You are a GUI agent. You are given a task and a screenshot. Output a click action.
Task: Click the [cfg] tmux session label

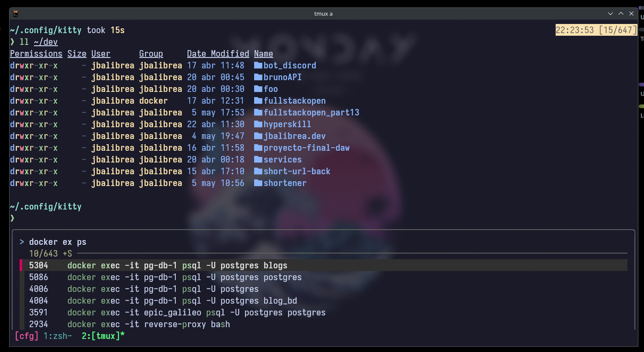(x=27, y=336)
